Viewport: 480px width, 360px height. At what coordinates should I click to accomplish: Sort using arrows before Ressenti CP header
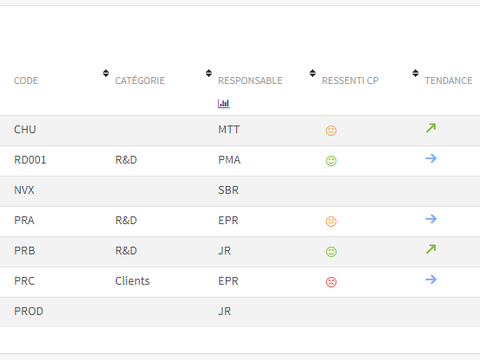click(x=312, y=73)
